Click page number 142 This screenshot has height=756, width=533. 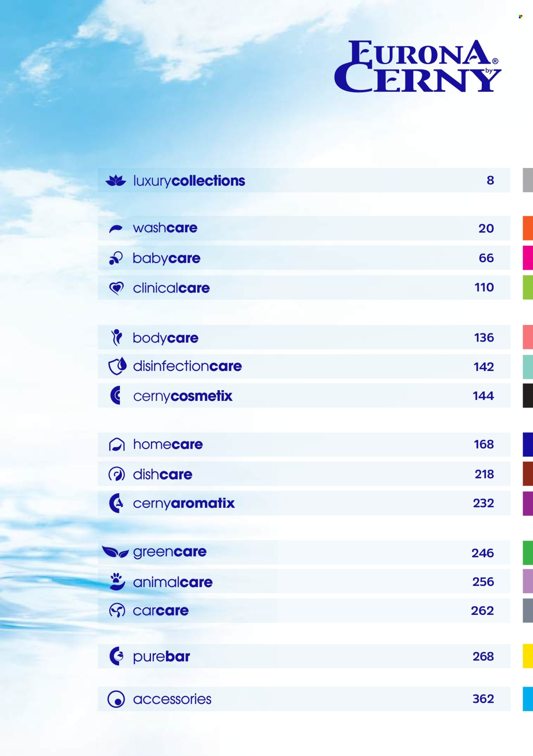click(x=484, y=367)
